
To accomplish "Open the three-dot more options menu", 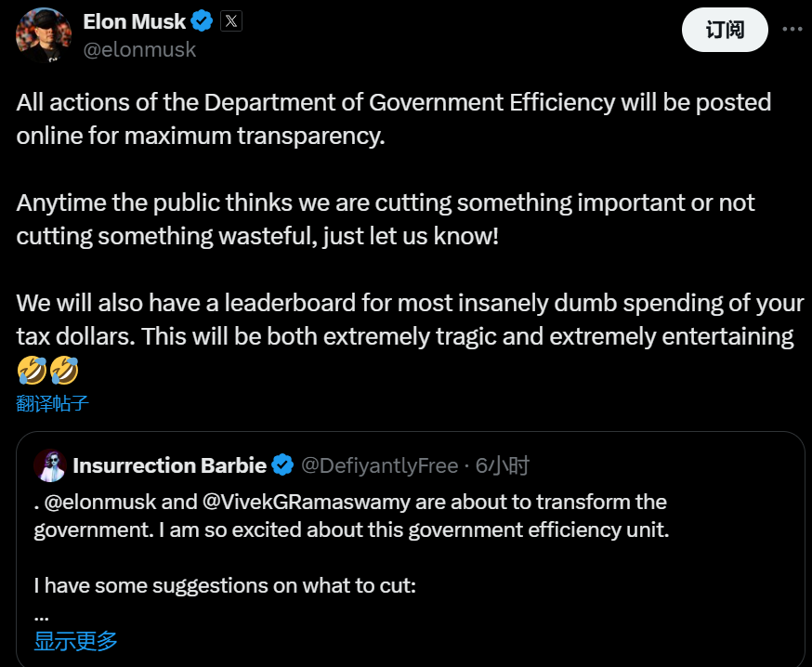I will [x=792, y=29].
